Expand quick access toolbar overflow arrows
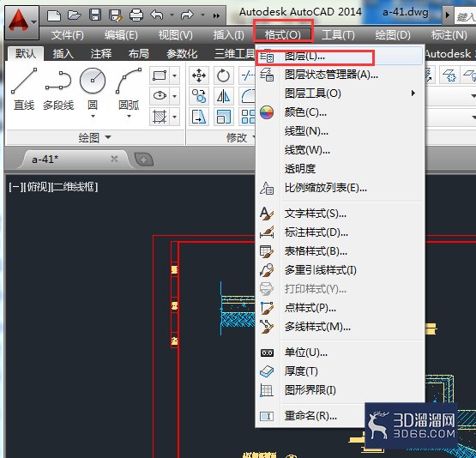This screenshot has height=458, width=476. click(x=216, y=15)
